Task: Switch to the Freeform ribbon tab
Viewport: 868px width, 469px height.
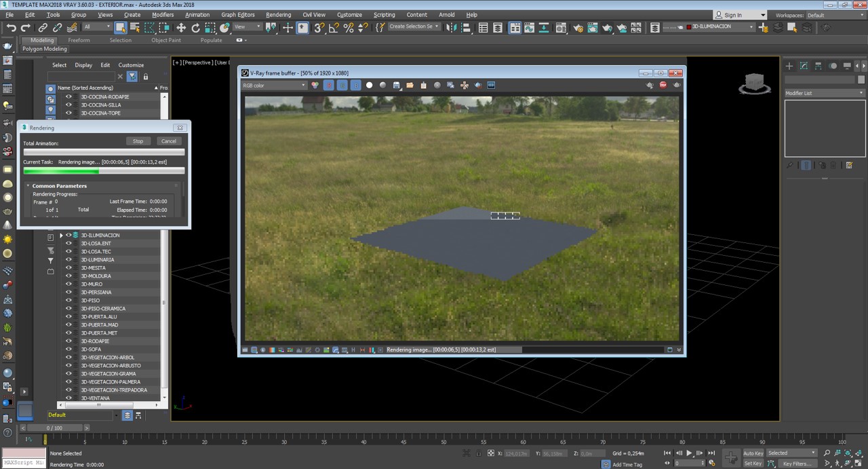Action: coord(79,40)
